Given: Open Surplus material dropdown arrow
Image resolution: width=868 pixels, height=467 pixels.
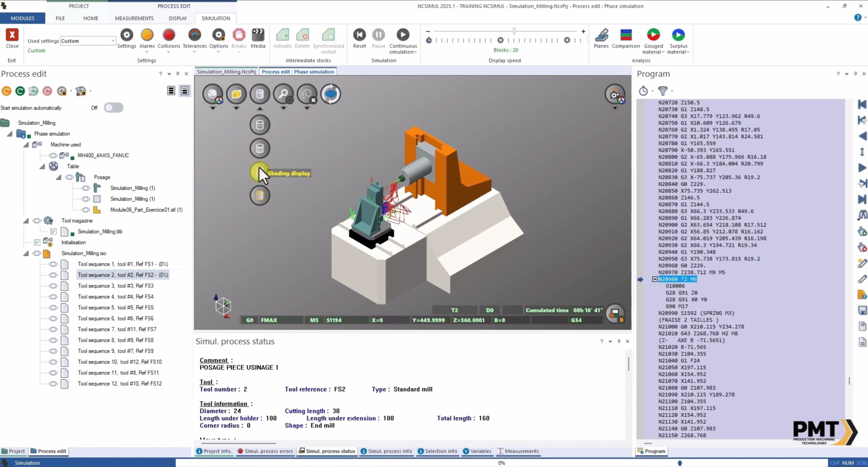Looking at the screenshot, I should (x=688, y=52).
